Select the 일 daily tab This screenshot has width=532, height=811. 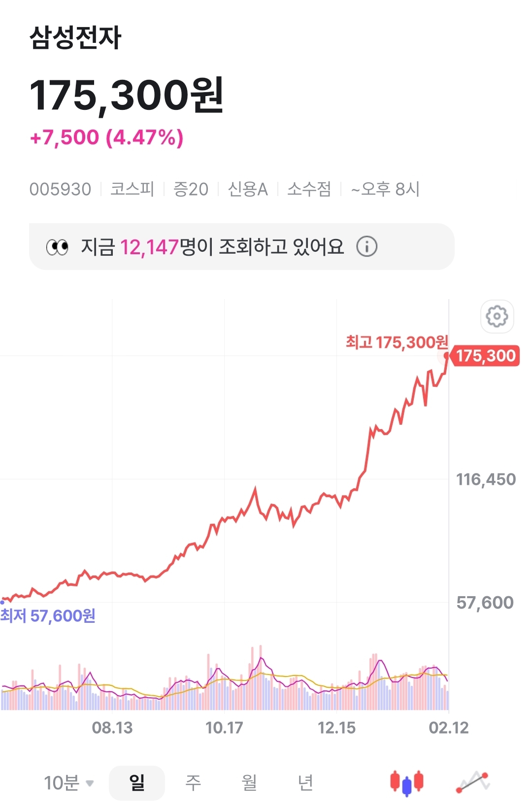(137, 782)
